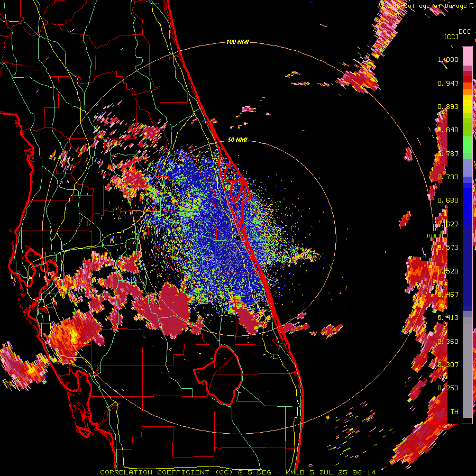Select the 0.253 scale value
Screen dimensions: 476x476
[x=448, y=388]
